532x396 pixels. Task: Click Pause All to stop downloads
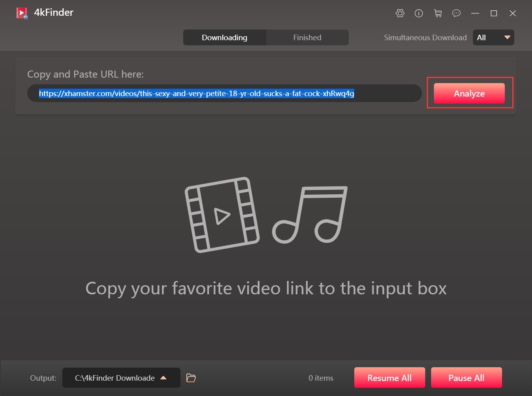click(466, 377)
